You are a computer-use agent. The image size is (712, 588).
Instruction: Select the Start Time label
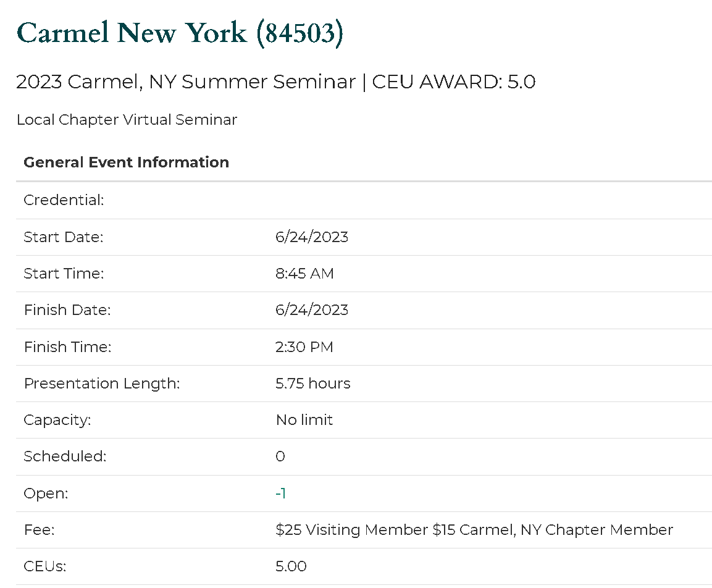[x=64, y=274]
